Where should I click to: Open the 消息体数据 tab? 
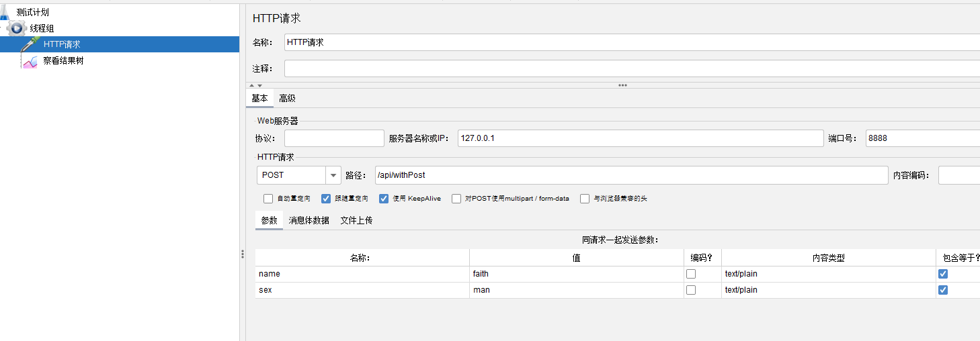pyautogui.click(x=309, y=220)
